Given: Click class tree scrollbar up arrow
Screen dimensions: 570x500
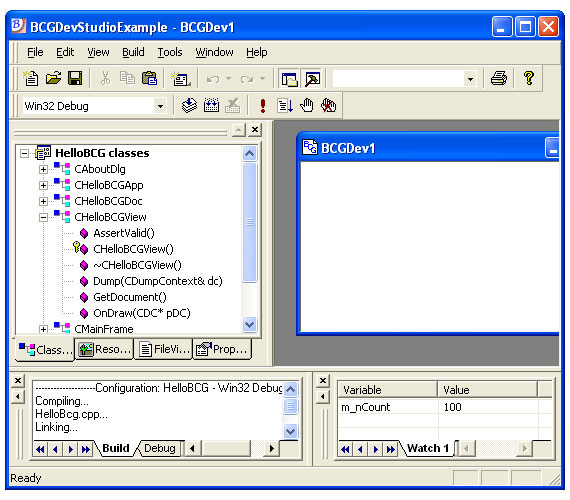Looking at the screenshot, I should (x=249, y=154).
